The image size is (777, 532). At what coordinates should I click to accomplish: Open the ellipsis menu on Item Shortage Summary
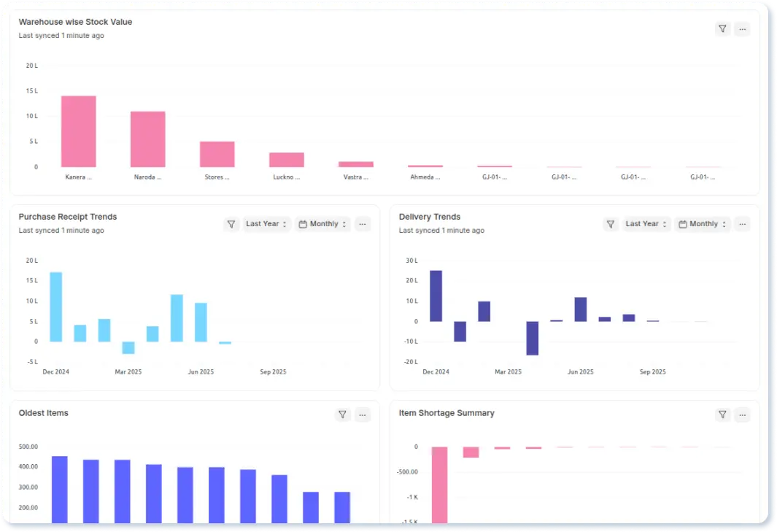742,414
